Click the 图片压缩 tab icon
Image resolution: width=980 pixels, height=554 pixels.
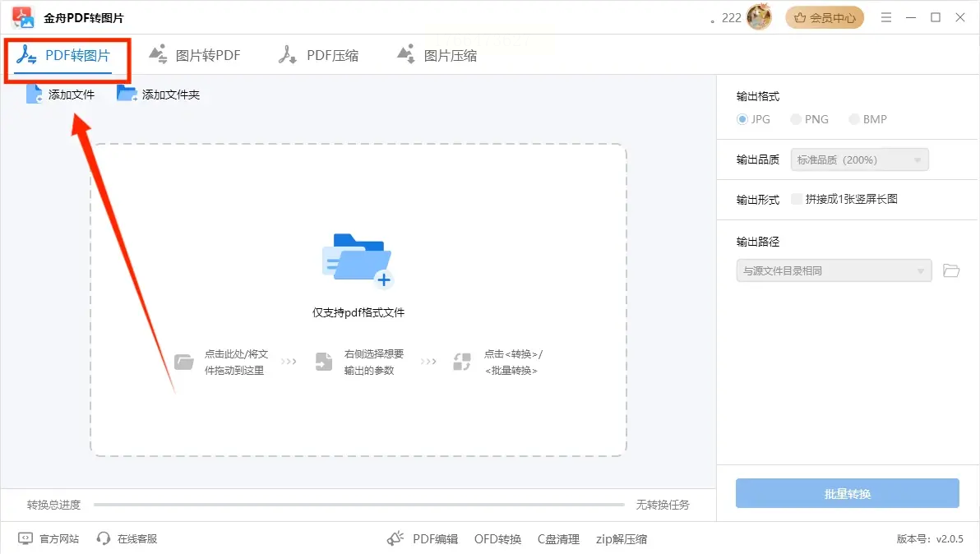(406, 53)
